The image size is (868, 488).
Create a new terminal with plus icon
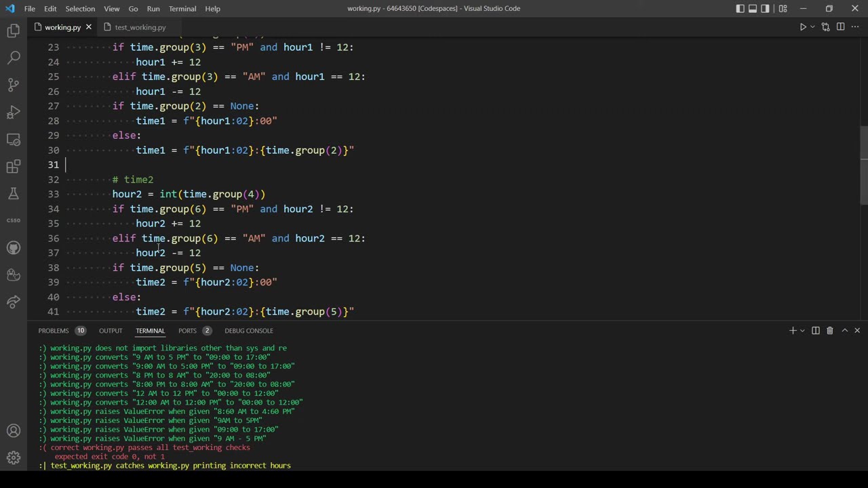tap(793, 331)
